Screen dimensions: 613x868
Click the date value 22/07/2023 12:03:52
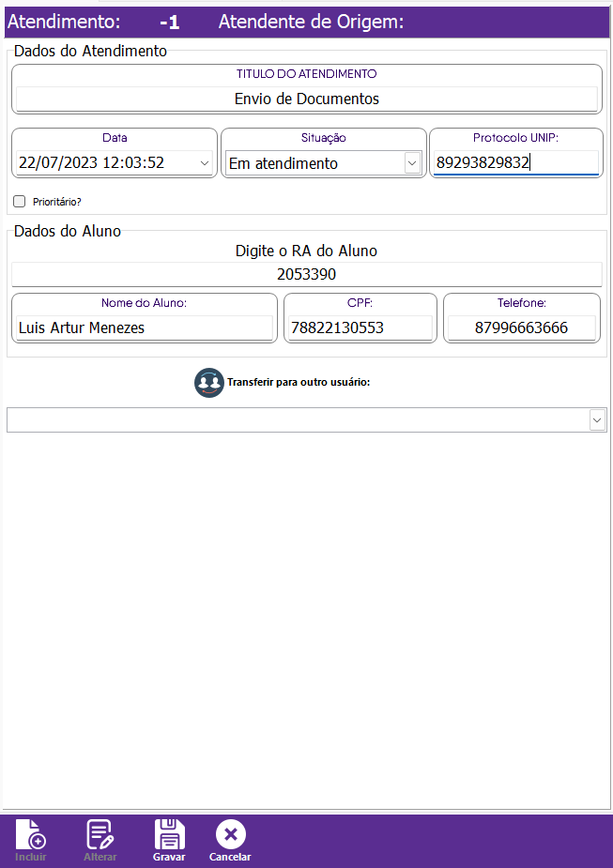click(x=92, y=163)
